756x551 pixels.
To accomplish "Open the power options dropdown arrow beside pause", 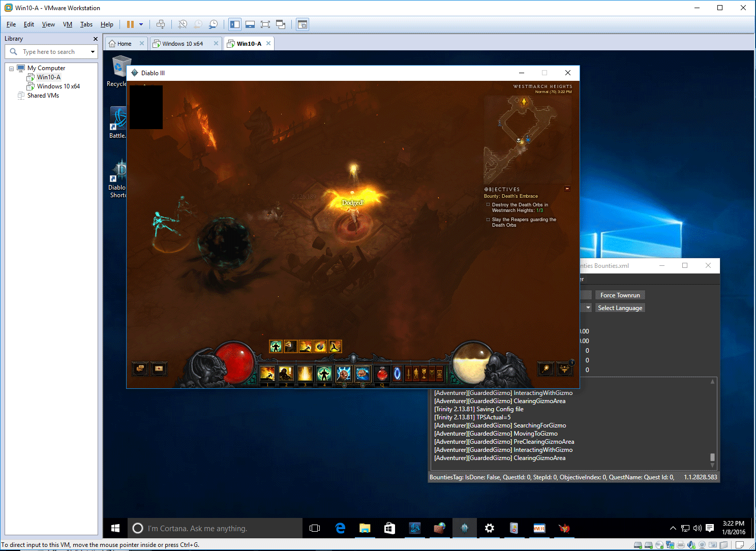I will pos(141,24).
